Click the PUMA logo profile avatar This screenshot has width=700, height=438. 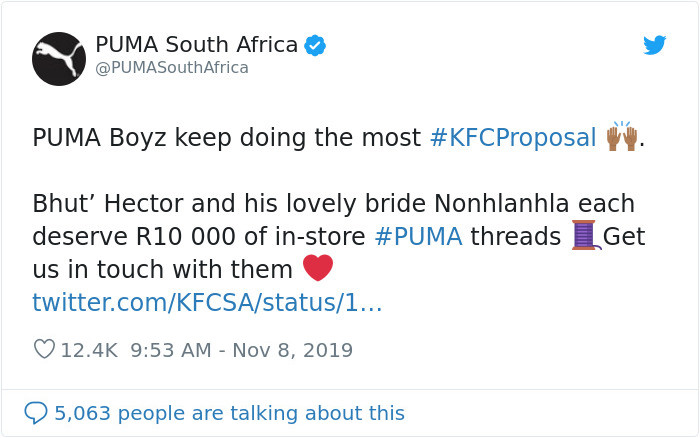(x=59, y=58)
